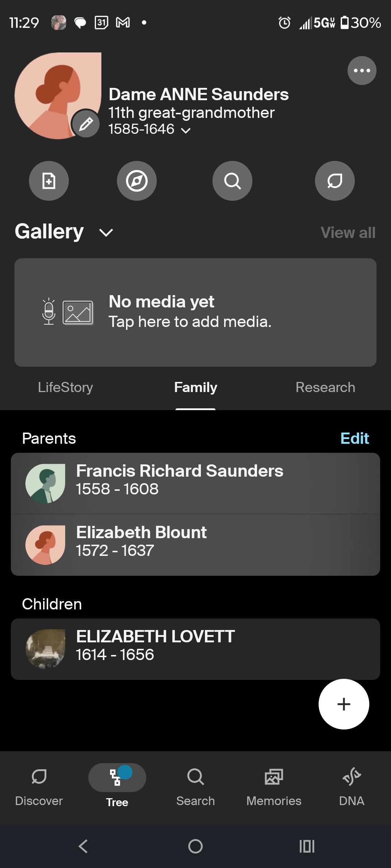
Task: Switch to the LifeStory tab
Action: [66, 387]
